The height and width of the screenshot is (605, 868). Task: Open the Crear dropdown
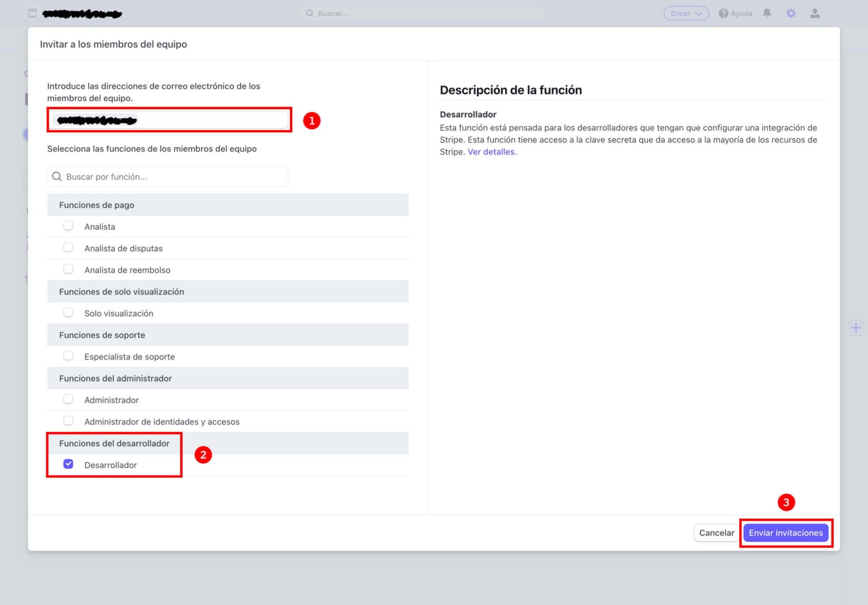[685, 13]
